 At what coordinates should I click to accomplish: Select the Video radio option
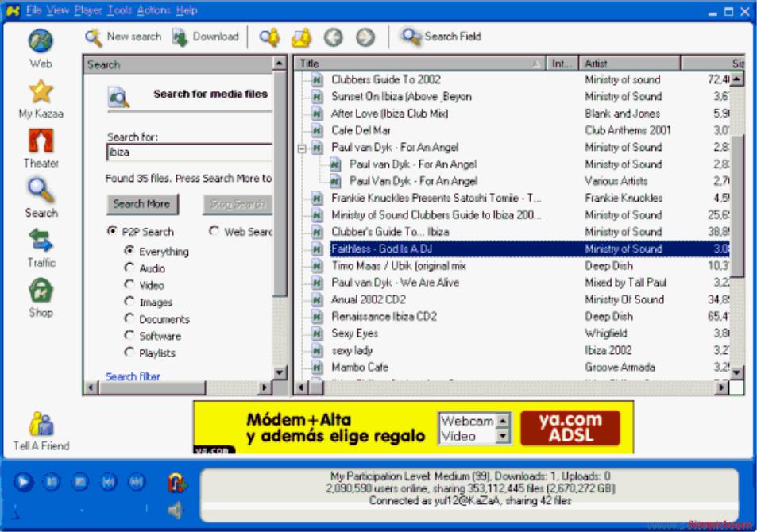(x=129, y=284)
